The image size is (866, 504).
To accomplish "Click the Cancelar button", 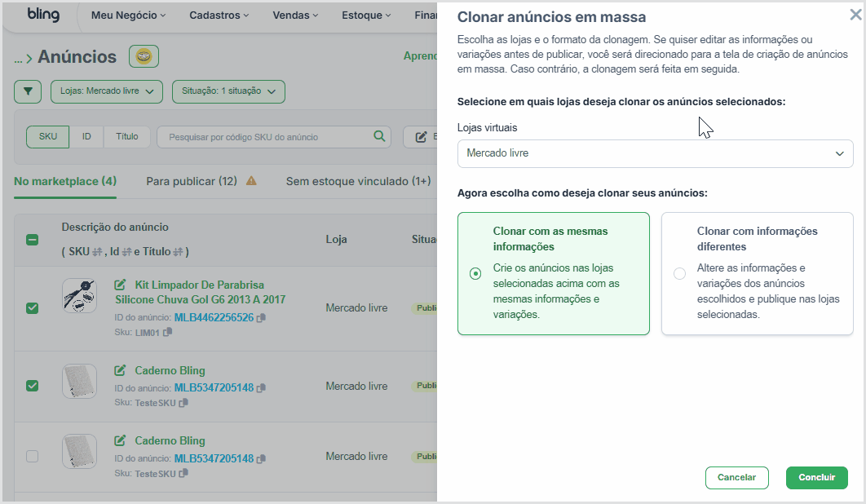I will pyautogui.click(x=737, y=477).
